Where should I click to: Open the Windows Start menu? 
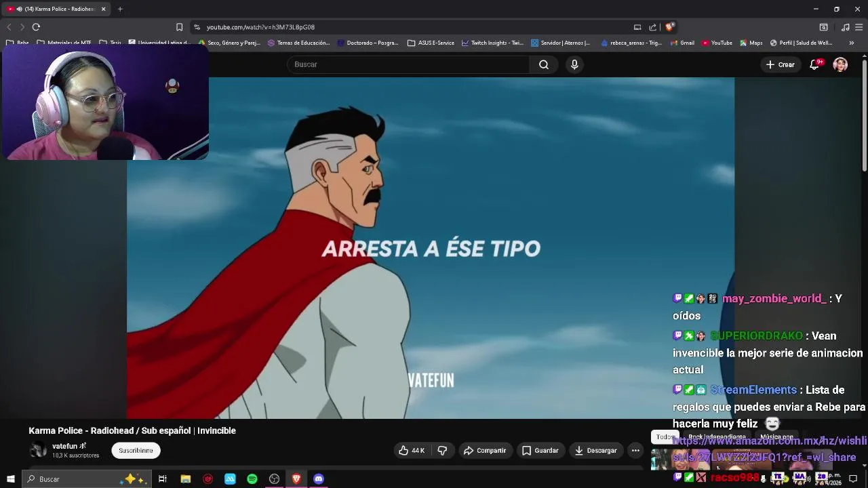(10, 479)
